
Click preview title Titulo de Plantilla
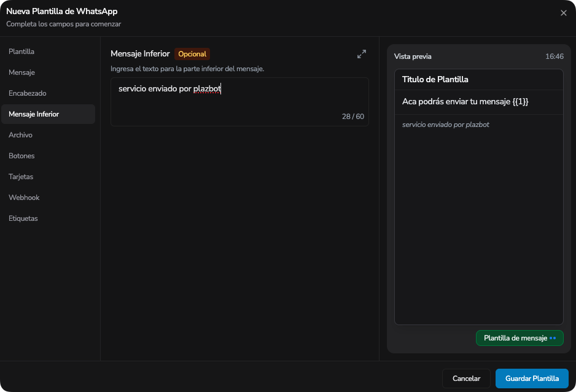coord(435,79)
